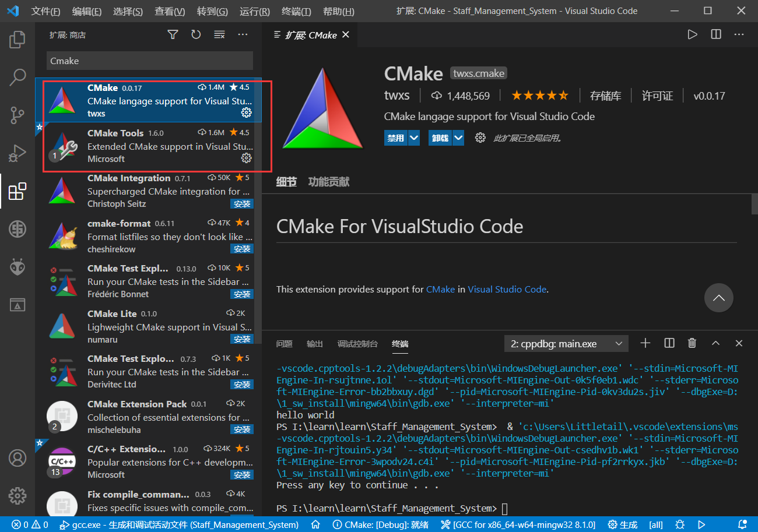The height and width of the screenshot is (532, 758).
Task: Open gear settings for CMake twxs extension
Action: [x=246, y=112]
